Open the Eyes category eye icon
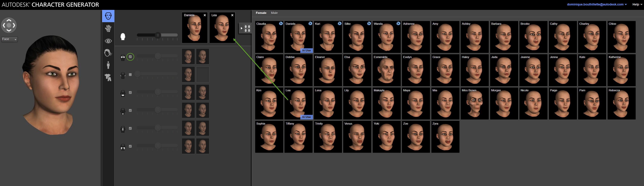Viewport: 644px width, 186px height. point(108,41)
